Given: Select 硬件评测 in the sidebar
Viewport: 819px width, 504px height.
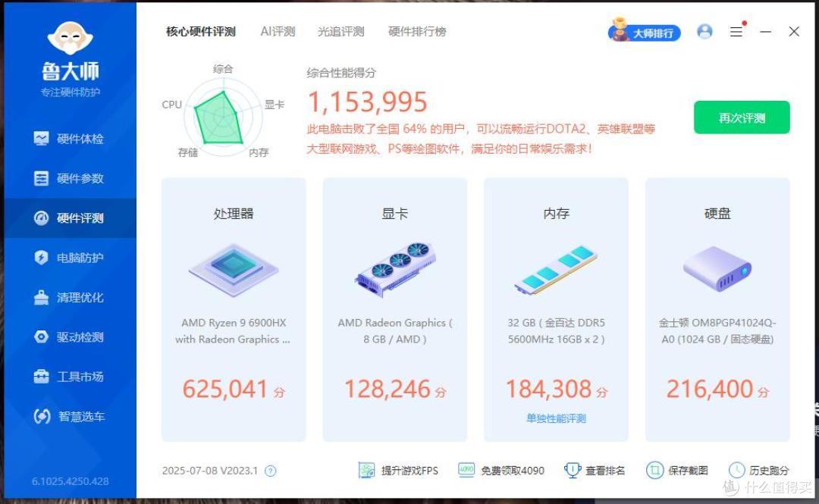Looking at the screenshot, I should tap(70, 218).
